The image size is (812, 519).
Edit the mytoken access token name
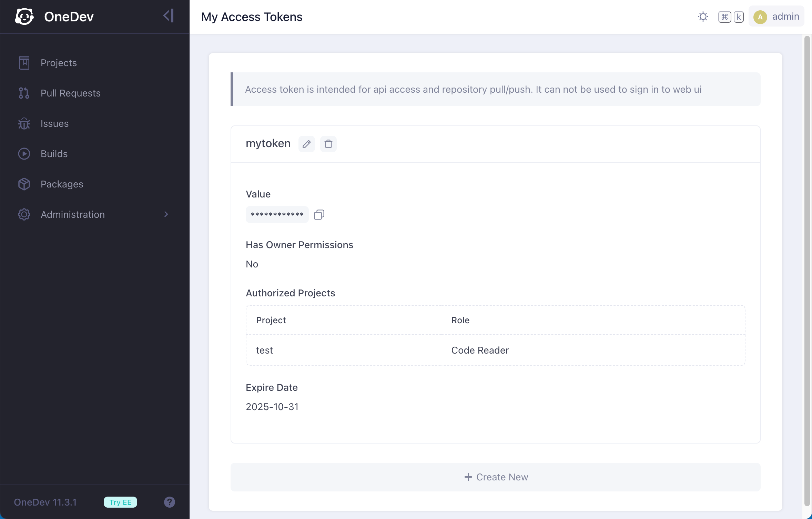(306, 144)
